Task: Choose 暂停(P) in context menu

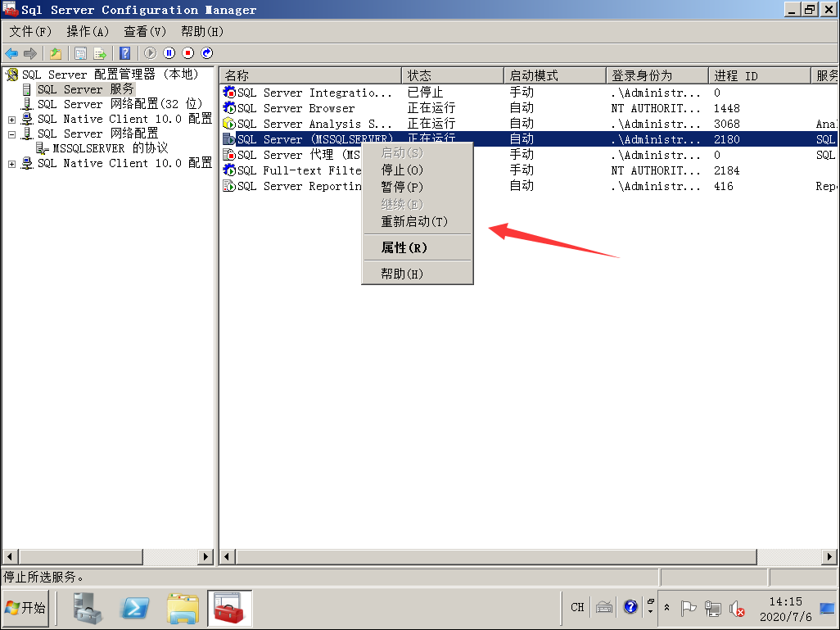Action: pos(418,187)
